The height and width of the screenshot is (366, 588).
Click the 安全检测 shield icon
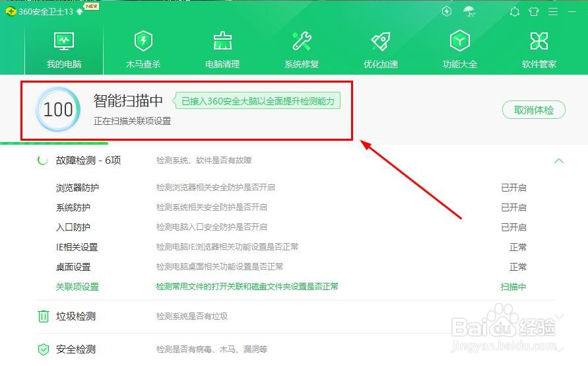click(44, 349)
